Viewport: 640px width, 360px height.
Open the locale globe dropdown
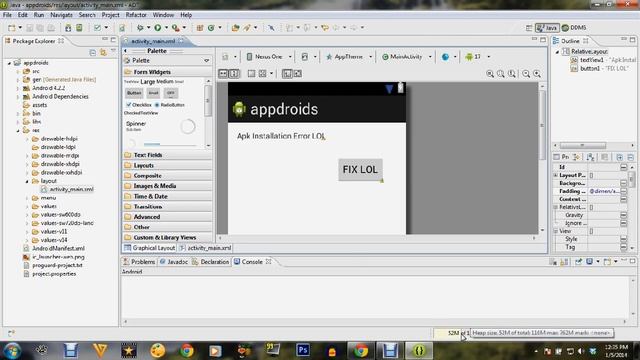tap(448, 57)
